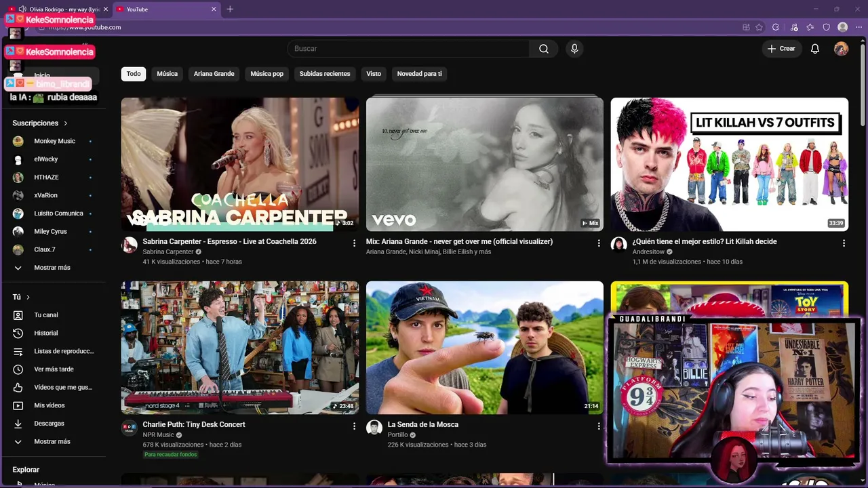Screen dimensions: 868x488
Task: Click the Crear button
Action: pos(781,49)
